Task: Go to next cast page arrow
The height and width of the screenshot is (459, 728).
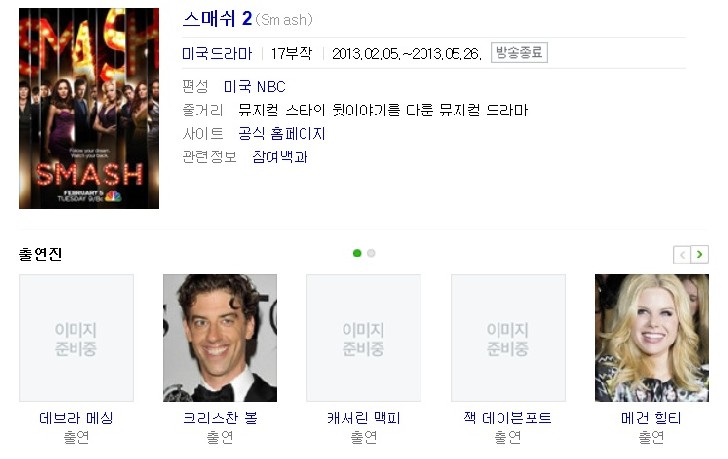Action: click(x=700, y=254)
